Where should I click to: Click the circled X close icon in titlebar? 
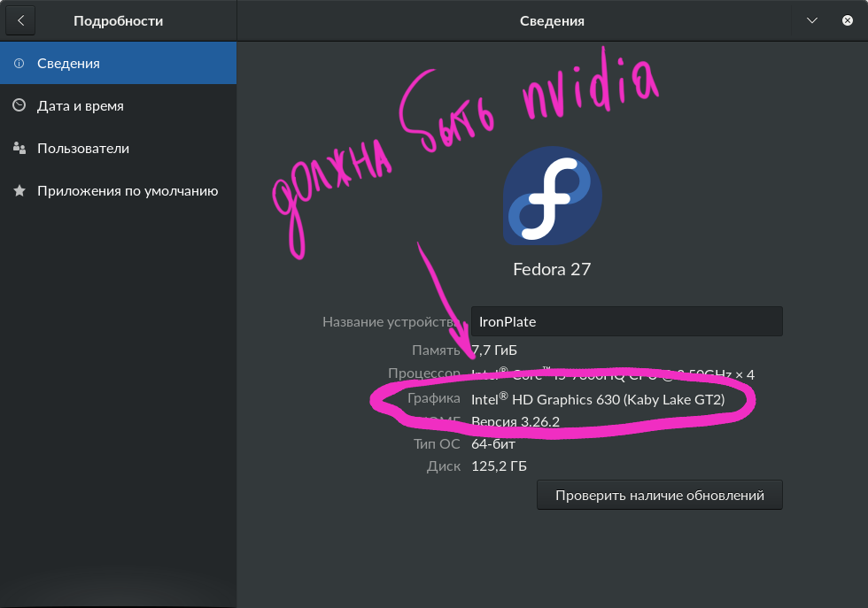tap(849, 19)
